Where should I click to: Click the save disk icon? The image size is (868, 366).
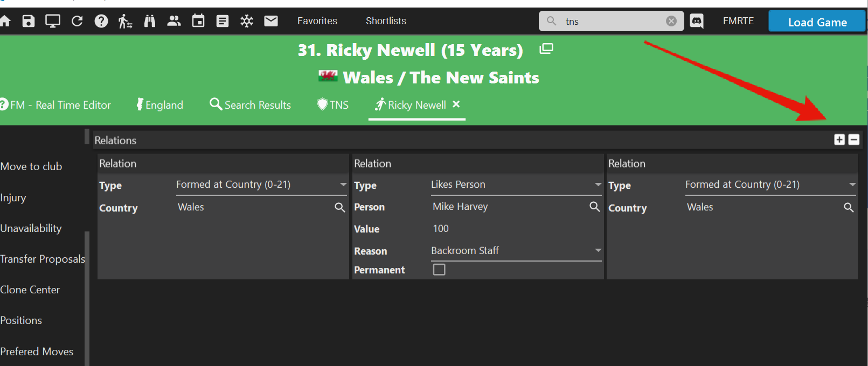coord(28,21)
